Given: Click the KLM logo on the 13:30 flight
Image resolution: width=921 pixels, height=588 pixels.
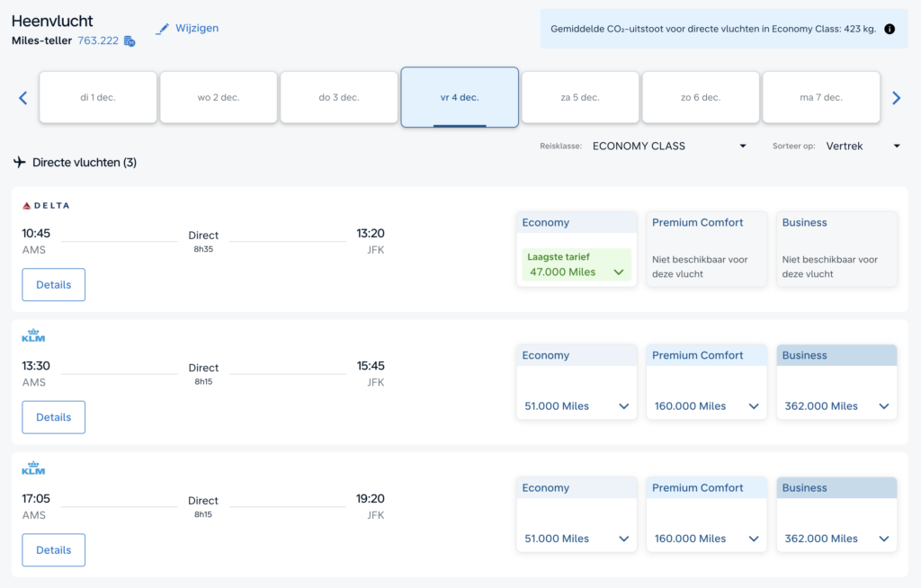Looking at the screenshot, I should click(x=33, y=336).
